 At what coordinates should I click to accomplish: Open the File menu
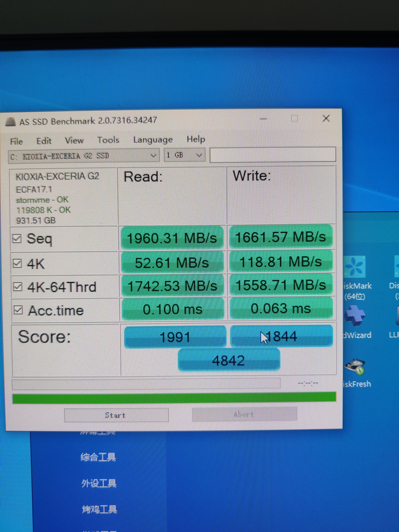pos(16,141)
